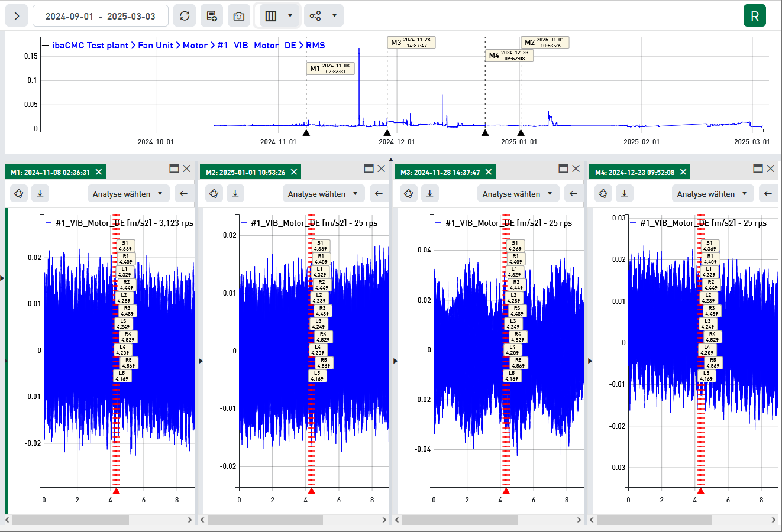Click the download icon in the M1 panel
The height and width of the screenshot is (532, 782).
coord(40,193)
